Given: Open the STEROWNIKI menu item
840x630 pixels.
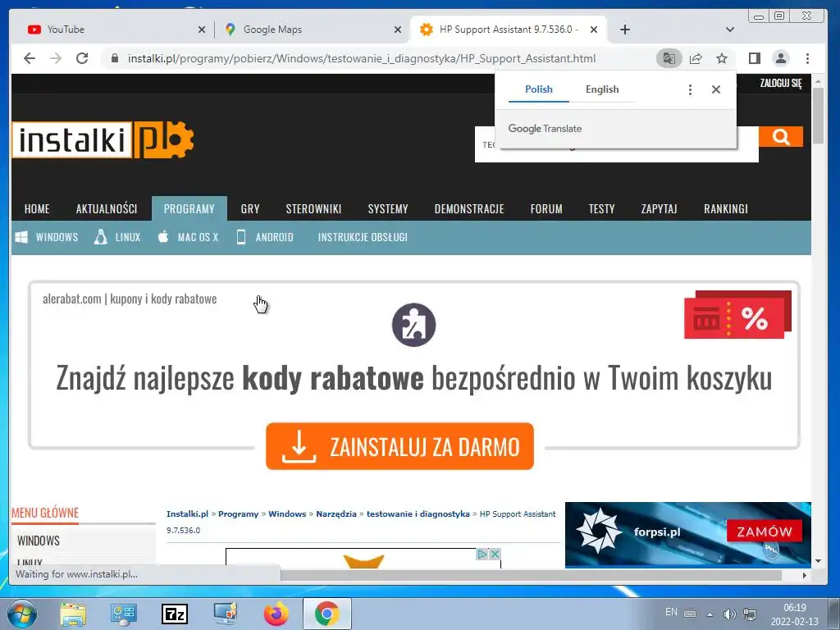Looking at the screenshot, I should (x=313, y=209).
